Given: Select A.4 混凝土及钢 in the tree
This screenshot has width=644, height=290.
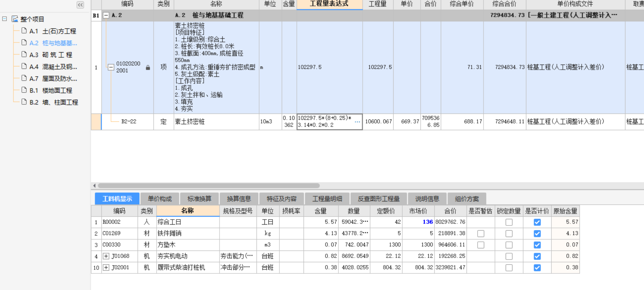Looking at the screenshot, I should [53, 66].
